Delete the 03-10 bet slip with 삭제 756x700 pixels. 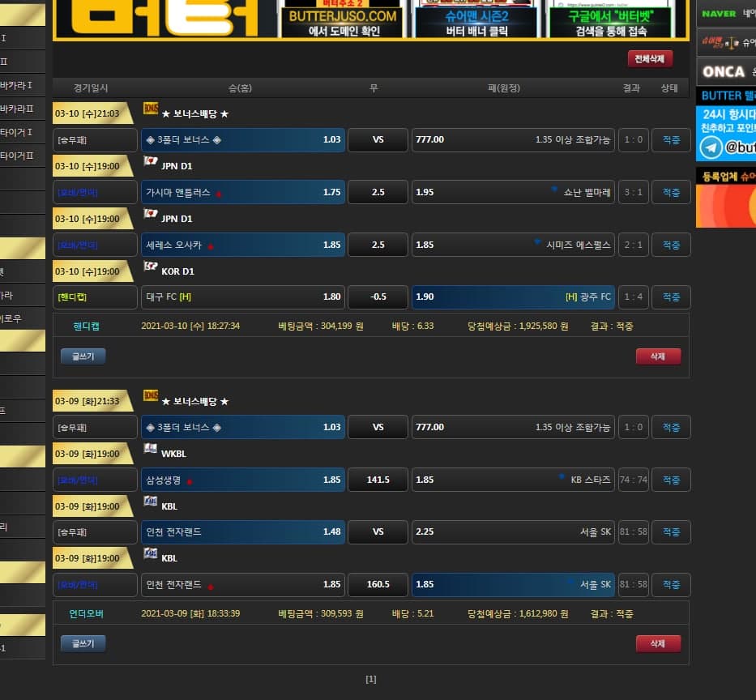click(658, 356)
